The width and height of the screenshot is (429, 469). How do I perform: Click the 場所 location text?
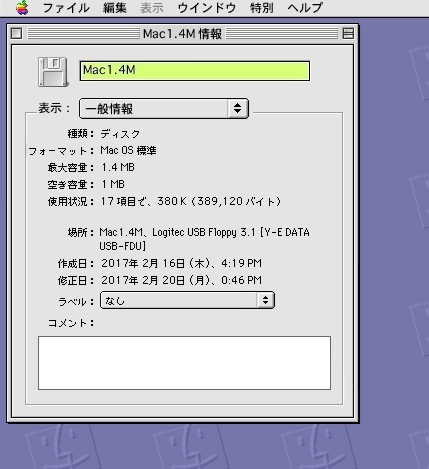pyautogui.click(x=204, y=239)
